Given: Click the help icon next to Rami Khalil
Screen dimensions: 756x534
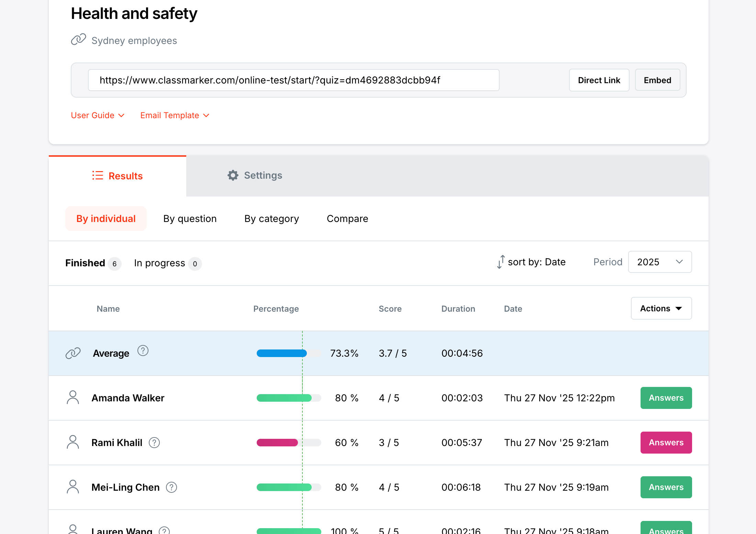Looking at the screenshot, I should (x=154, y=443).
